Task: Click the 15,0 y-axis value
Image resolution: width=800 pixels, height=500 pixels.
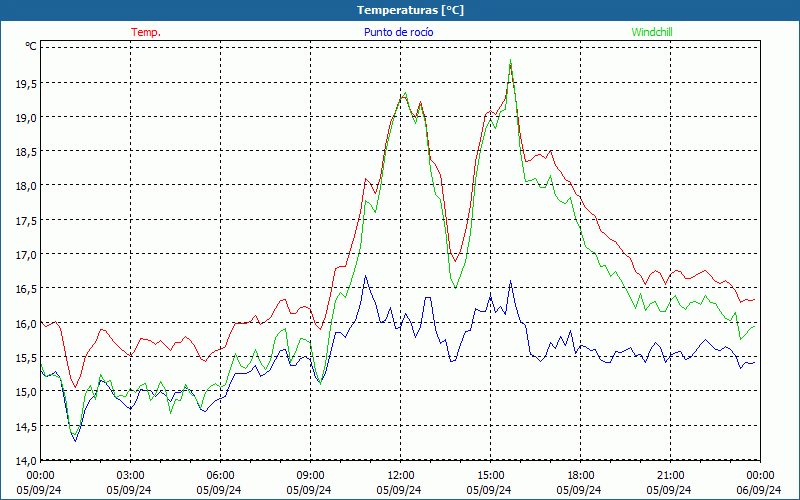Action: tap(27, 392)
